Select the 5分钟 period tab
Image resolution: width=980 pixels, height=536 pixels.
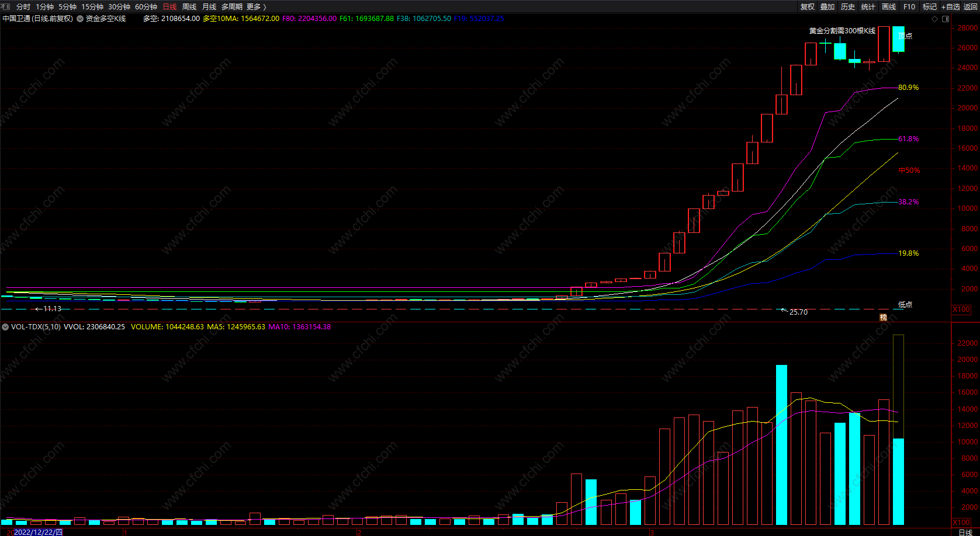point(68,7)
